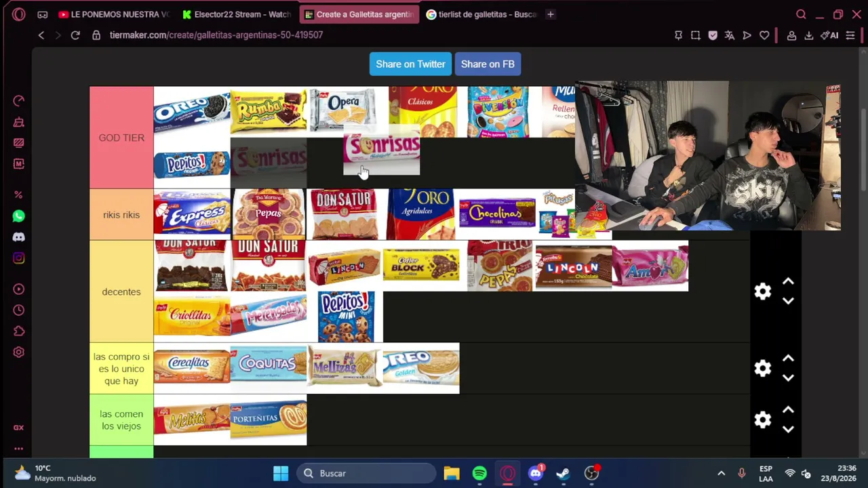The image size is (868, 488).
Task: Select the Oreo cookie image in GOD TIER
Action: pos(192,112)
